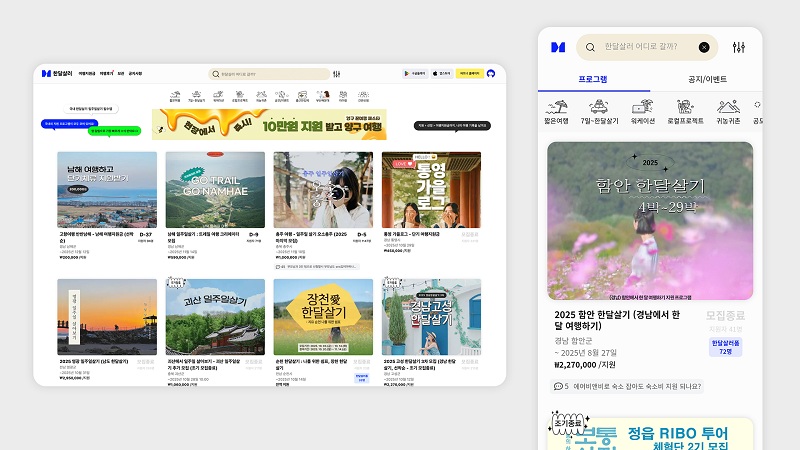800x450 pixels.
Task: Click the blue logo in mobile header
Action: (x=558, y=47)
